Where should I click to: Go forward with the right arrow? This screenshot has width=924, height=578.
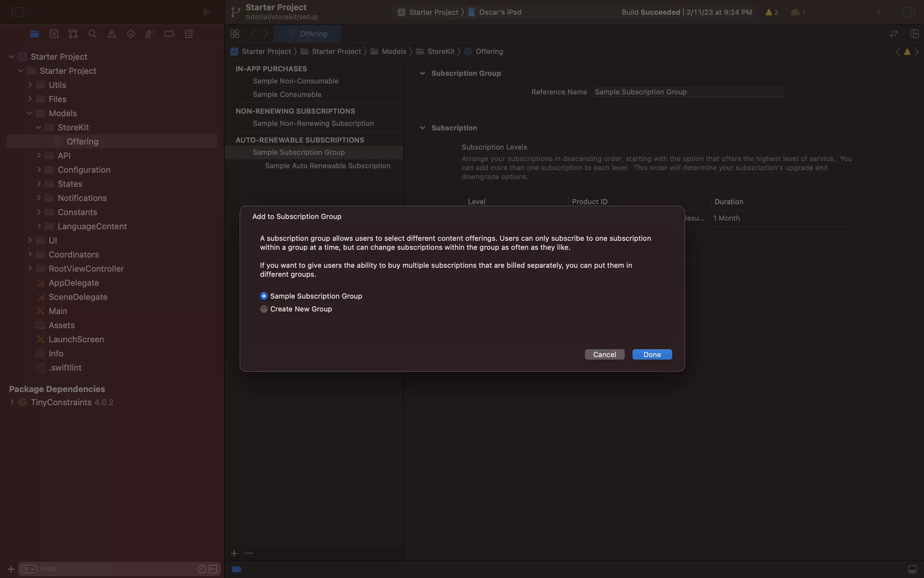tap(266, 34)
